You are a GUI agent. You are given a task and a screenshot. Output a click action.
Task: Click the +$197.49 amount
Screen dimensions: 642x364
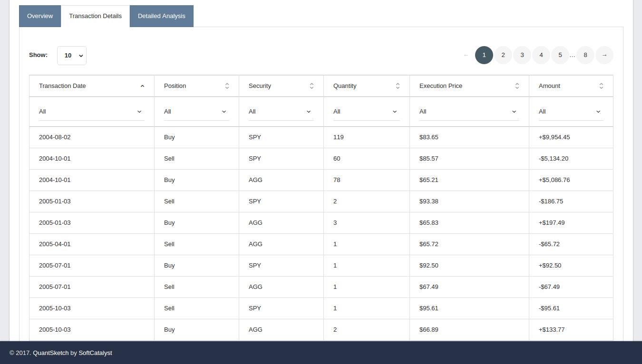(x=552, y=223)
